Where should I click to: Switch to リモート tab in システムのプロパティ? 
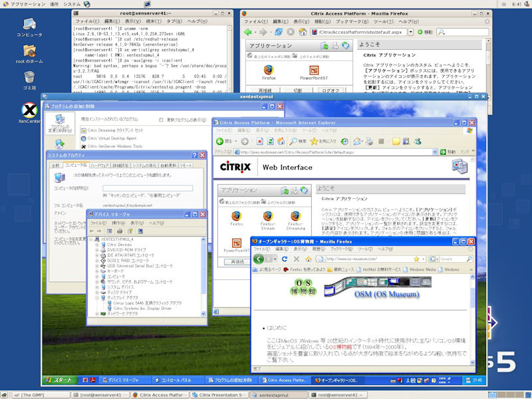click(x=186, y=165)
